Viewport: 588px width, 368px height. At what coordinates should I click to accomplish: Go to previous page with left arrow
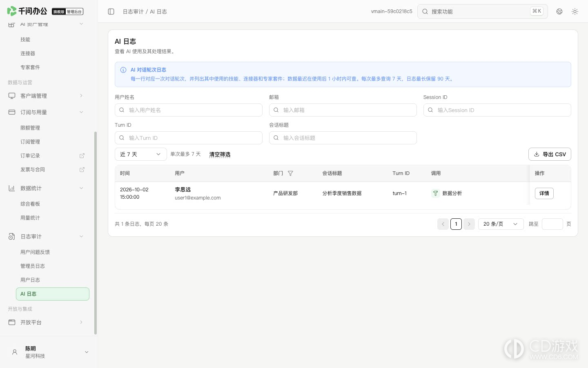(x=443, y=224)
